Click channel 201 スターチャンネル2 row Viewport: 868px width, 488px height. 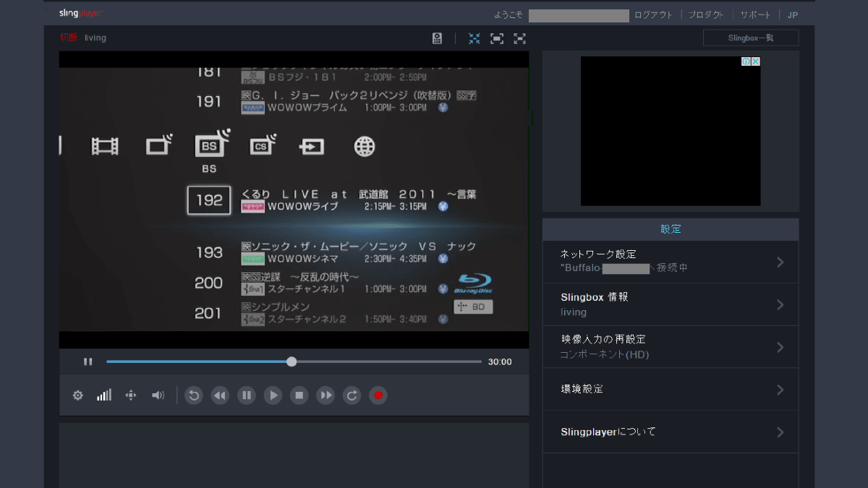320,313
